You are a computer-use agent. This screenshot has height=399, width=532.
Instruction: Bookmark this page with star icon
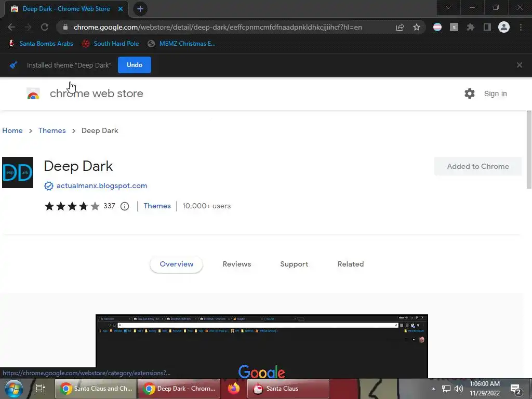[417, 27]
